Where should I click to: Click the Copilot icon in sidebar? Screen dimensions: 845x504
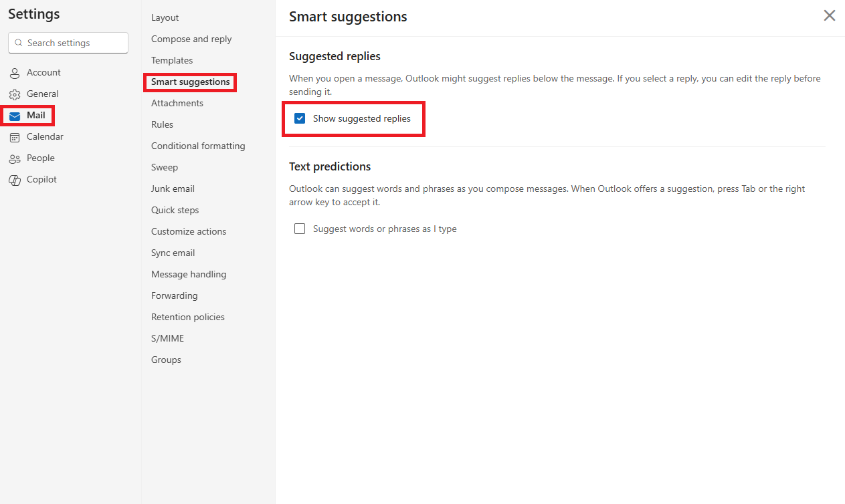tap(15, 180)
